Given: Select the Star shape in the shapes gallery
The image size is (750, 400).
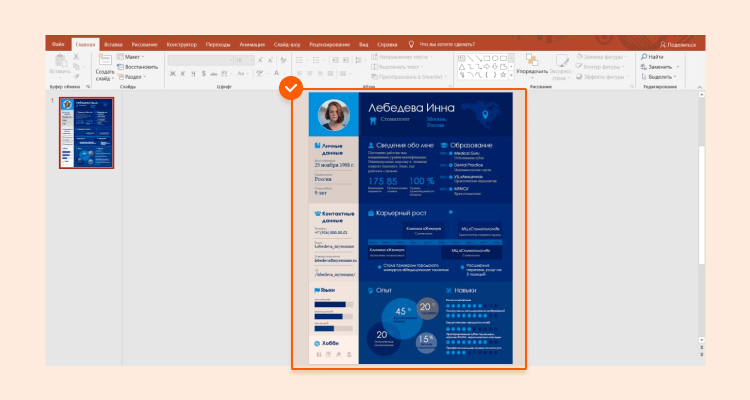Looking at the screenshot, I should (503, 75).
